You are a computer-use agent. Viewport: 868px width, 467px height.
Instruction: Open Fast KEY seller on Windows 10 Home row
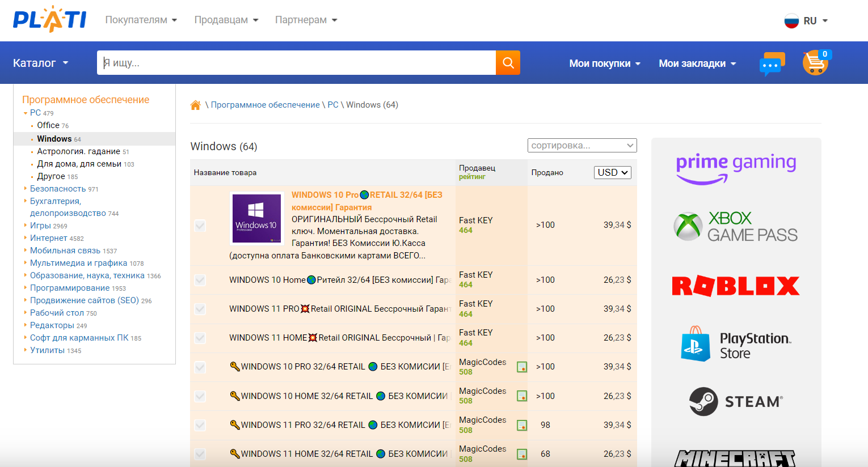click(x=475, y=275)
